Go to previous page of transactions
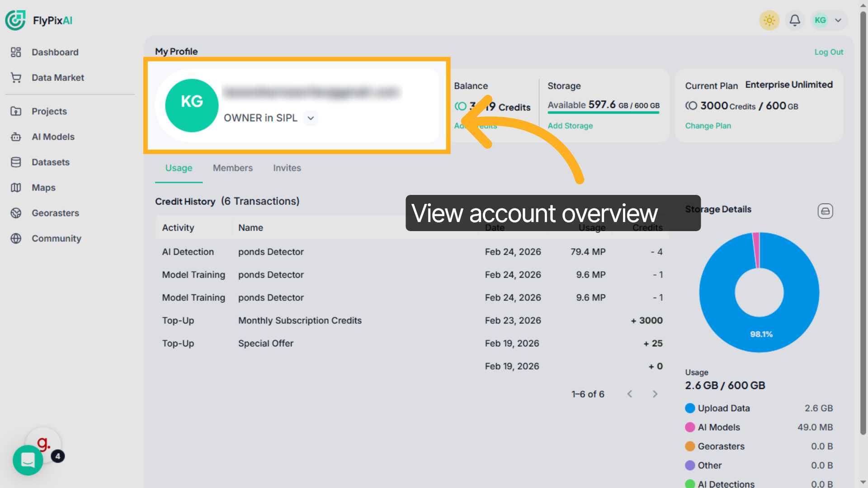The width and height of the screenshot is (868, 488). 630,394
